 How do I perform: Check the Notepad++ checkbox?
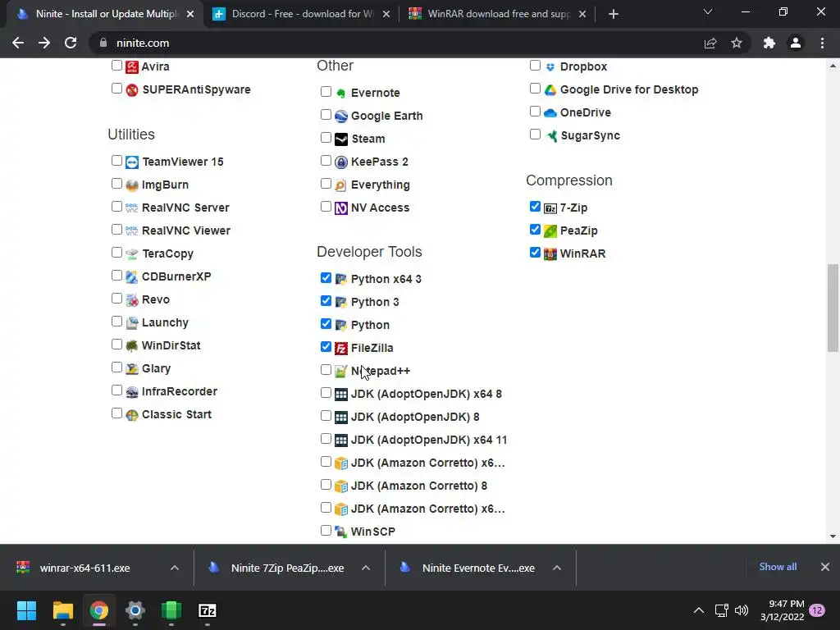pos(326,370)
